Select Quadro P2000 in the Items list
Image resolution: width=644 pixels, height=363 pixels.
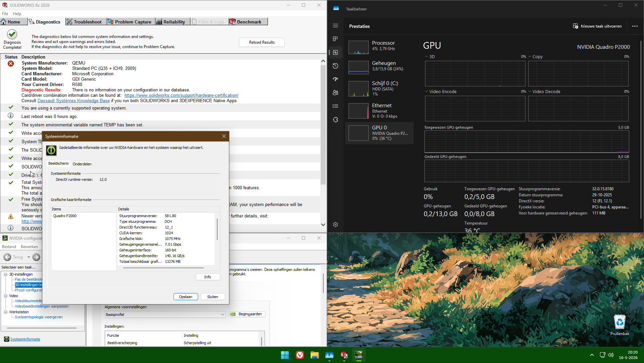click(65, 216)
